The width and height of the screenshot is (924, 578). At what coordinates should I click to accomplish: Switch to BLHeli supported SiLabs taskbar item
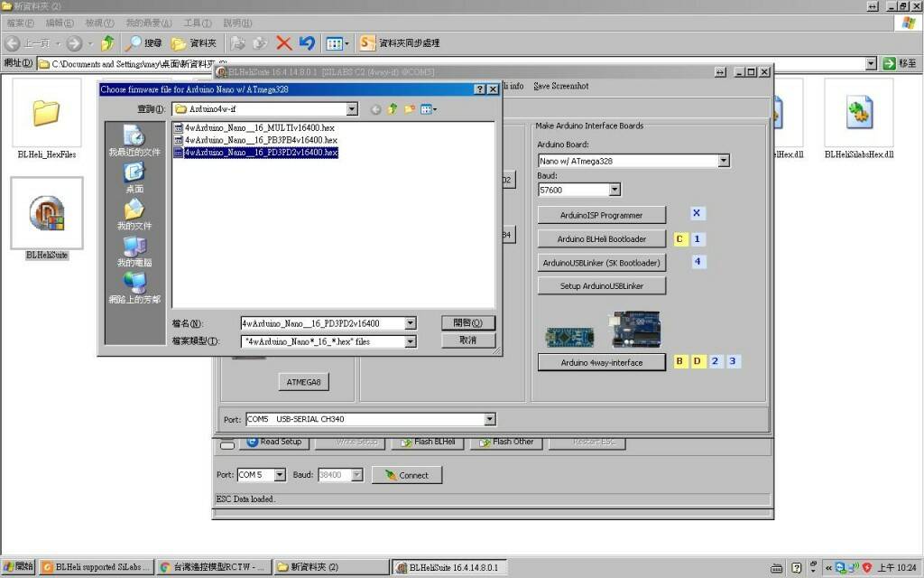(x=97, y=567)
